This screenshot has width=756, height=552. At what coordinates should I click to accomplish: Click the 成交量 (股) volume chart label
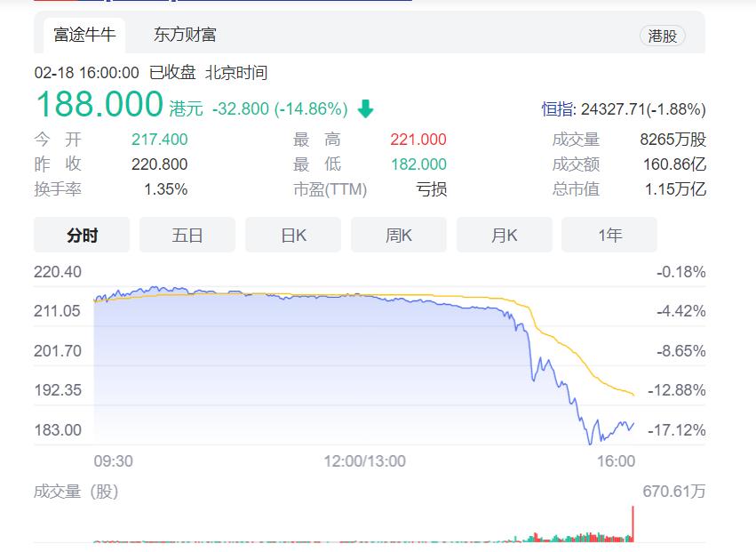coord(76,492)
